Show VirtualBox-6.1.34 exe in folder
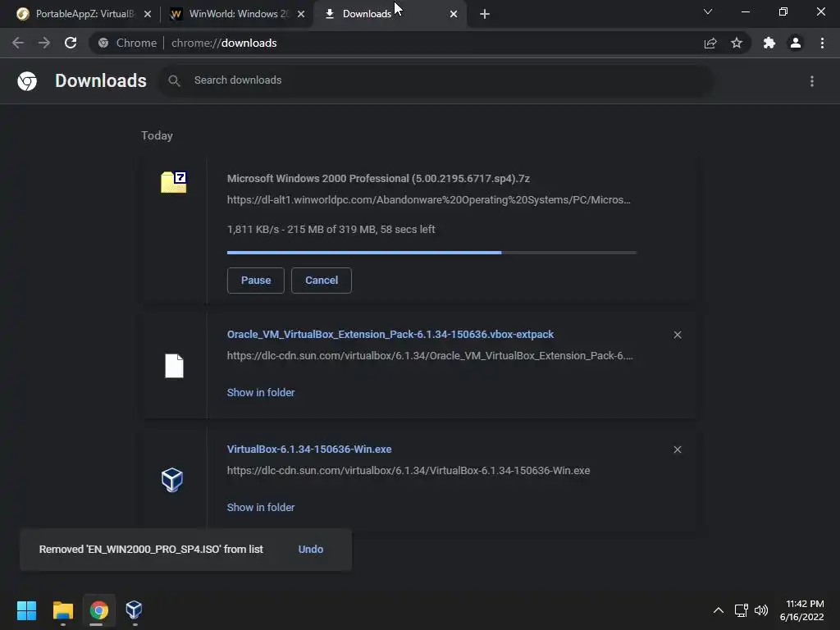This screenshot has height=630, width=840. tap(261, 507)
